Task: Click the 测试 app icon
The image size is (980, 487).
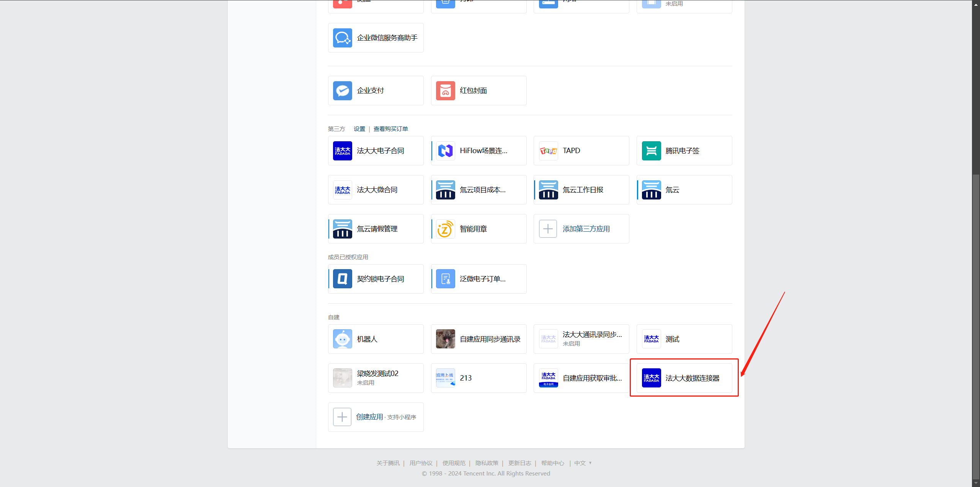Action: pos(651,339)
